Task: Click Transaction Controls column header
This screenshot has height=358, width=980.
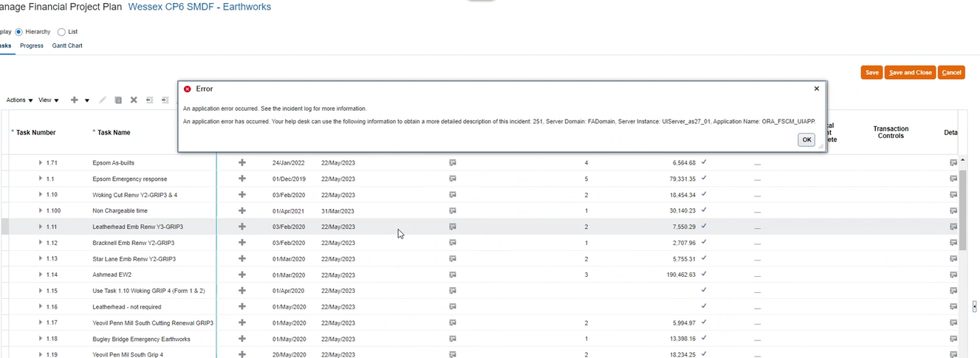Action: [x=891, y=132]
